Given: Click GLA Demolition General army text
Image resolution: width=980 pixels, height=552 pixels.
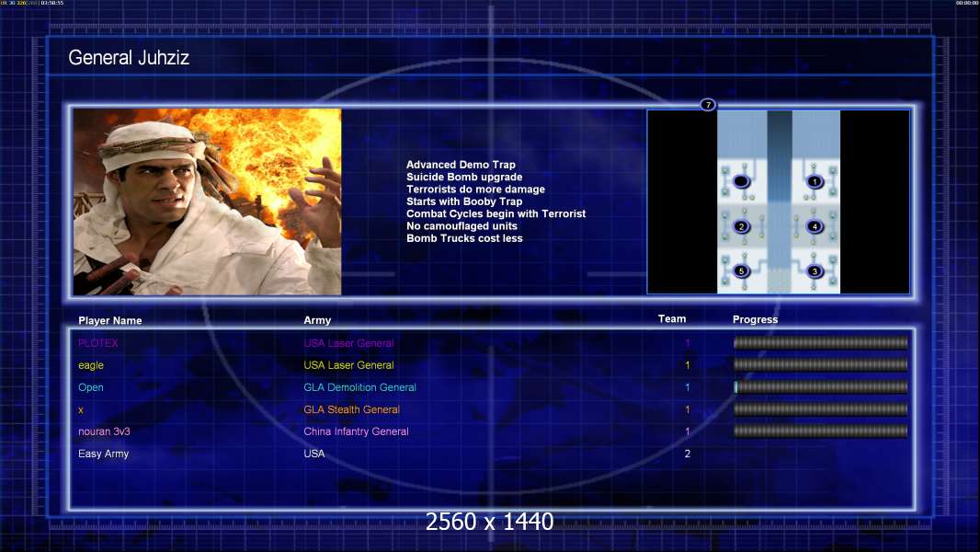Looking at the screenshot, I should coord(360,387).
